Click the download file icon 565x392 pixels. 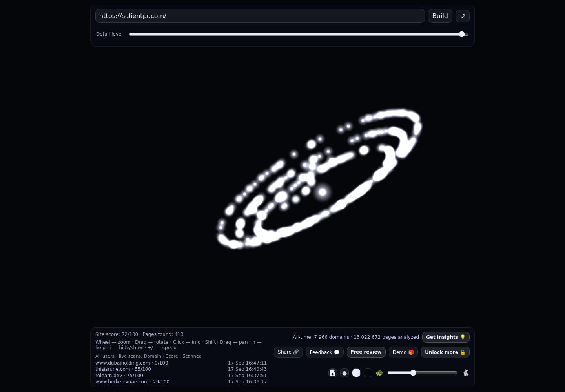pyautogui.click(x=333, y=373)
